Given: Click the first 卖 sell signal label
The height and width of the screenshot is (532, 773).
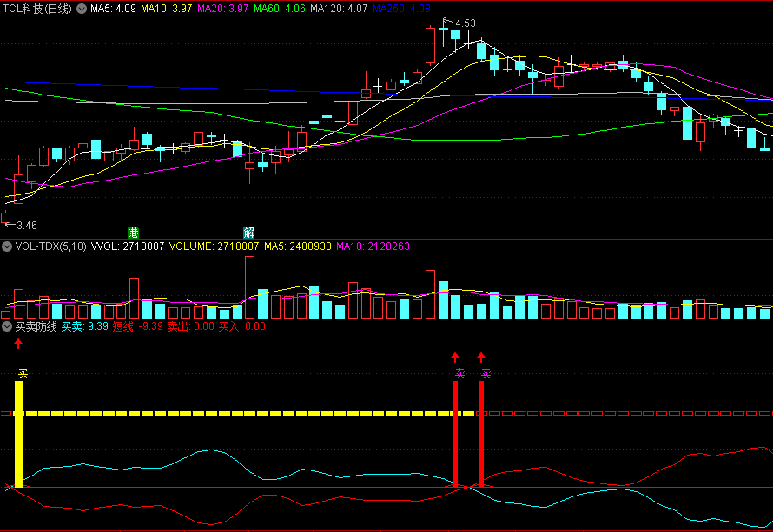Looking at the screenshot, I should click(459, 374).
